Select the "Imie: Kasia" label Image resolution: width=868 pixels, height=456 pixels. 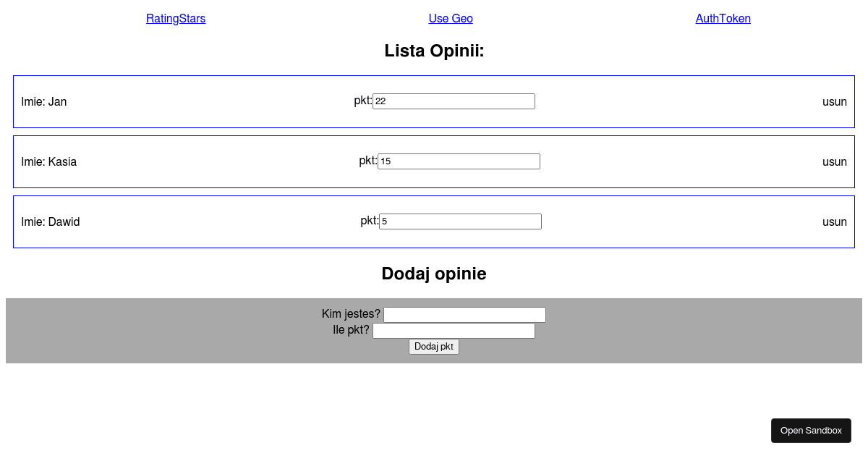pyautogui.click(x=49, y=162)
